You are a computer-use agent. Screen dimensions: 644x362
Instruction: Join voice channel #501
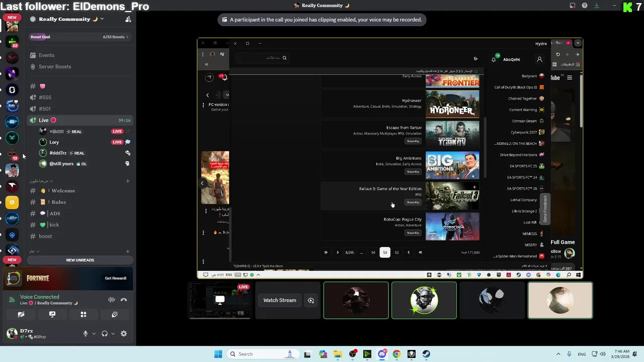tap(80, 109)
